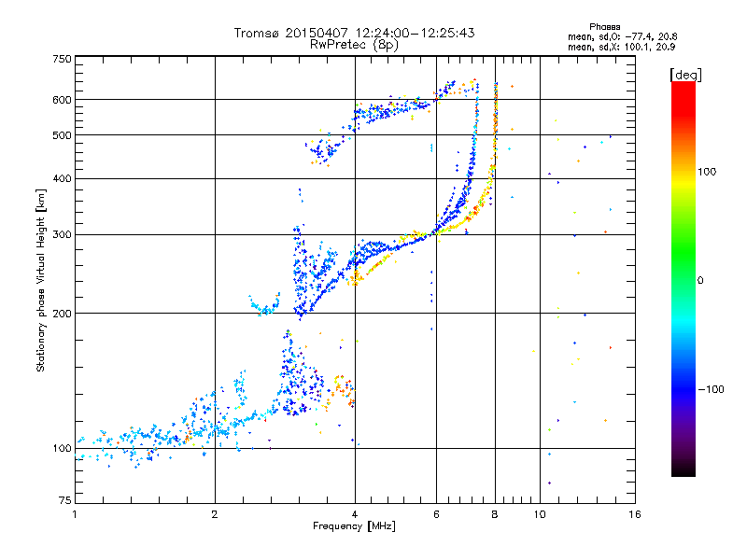Click the y-axis tick label '100'
747x560 pixels.
click(62, 449)
